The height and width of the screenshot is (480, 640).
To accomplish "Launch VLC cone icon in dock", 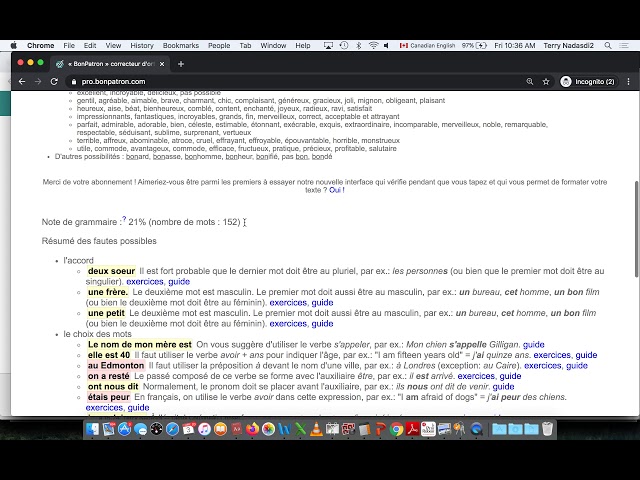I will (317, 429).
